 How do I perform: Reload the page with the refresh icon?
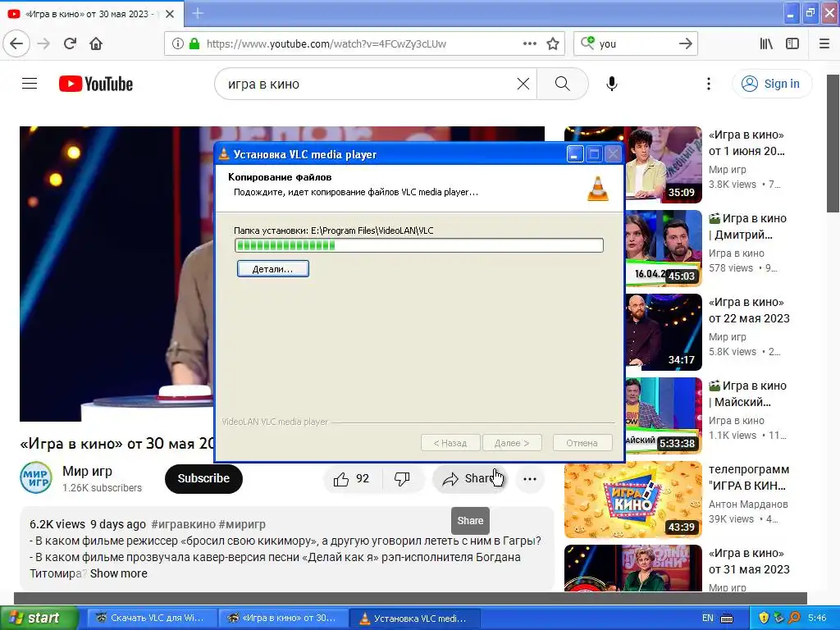(70, 43)
